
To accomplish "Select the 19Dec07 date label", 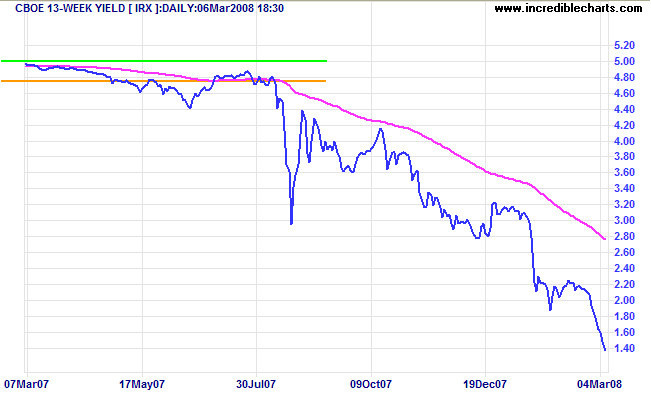I will pos(485,384).
